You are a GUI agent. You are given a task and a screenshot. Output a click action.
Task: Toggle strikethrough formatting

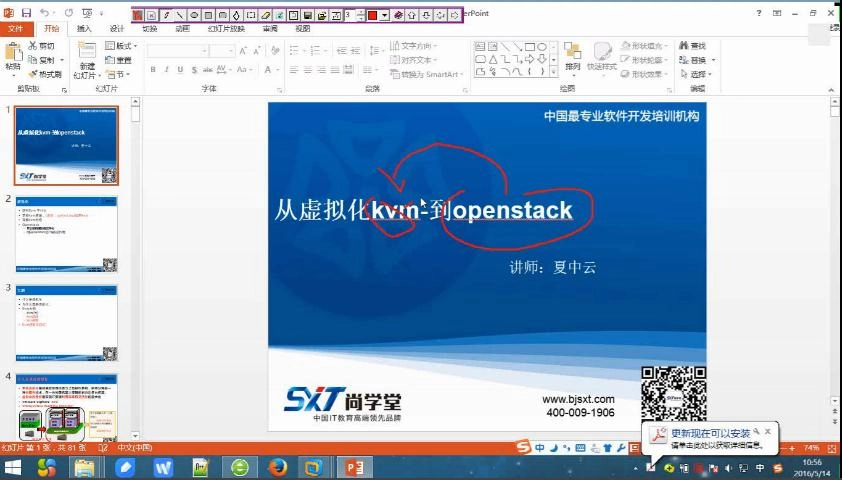point(207,70)
